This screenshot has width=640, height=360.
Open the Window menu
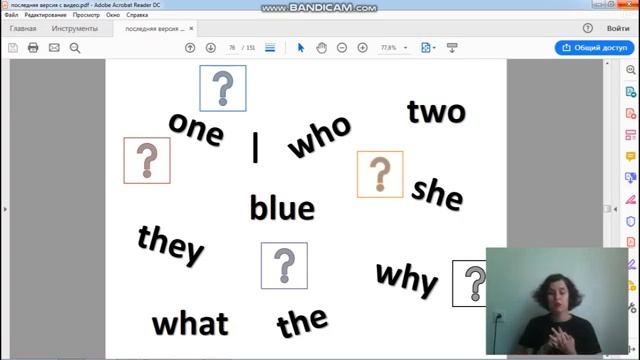tap(113, 15)
